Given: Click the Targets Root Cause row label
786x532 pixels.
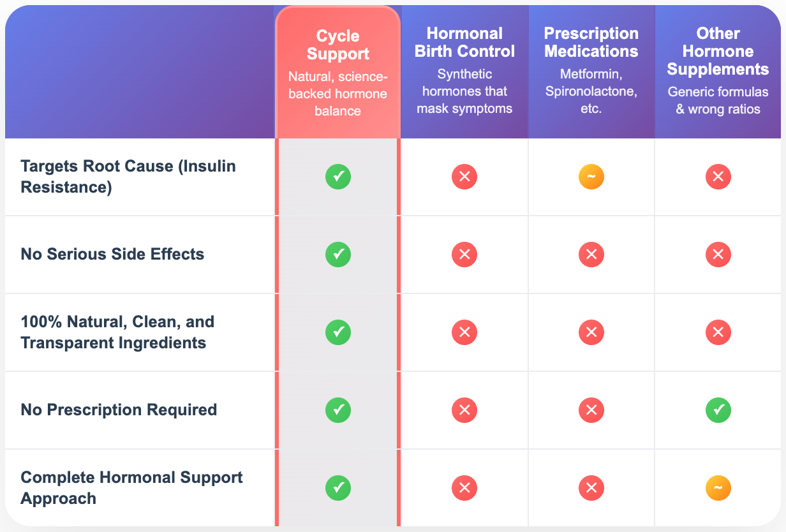Looking at the screenshot, I should tap(128, 177).
